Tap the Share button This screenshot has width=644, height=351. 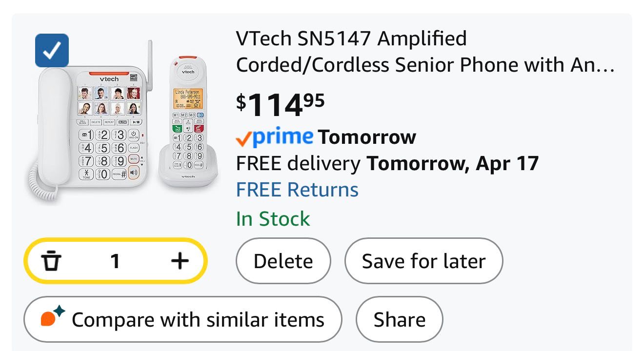pyautogui.click(x=399, y=320)
